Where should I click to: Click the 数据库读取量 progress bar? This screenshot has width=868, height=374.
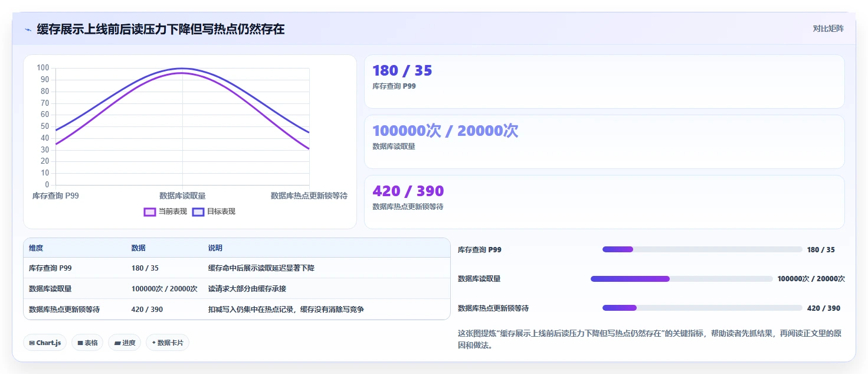point(682,279)
